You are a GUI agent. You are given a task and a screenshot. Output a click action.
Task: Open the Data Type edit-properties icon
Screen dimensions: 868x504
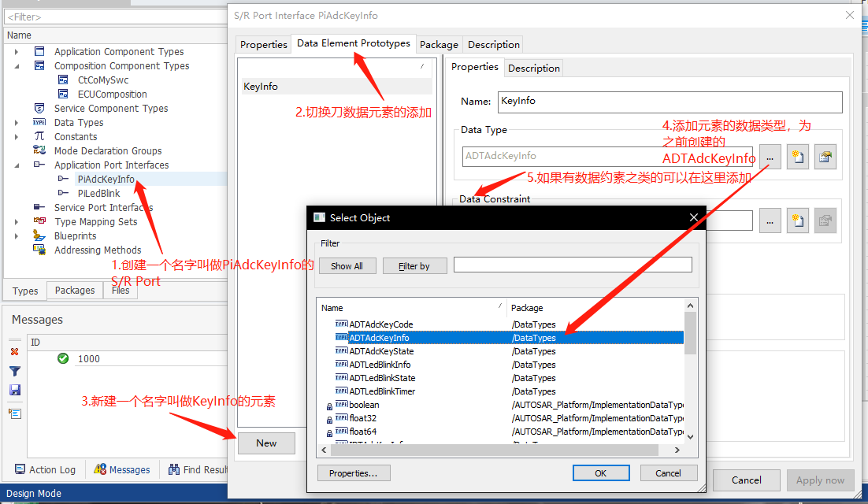pos(825,157)
